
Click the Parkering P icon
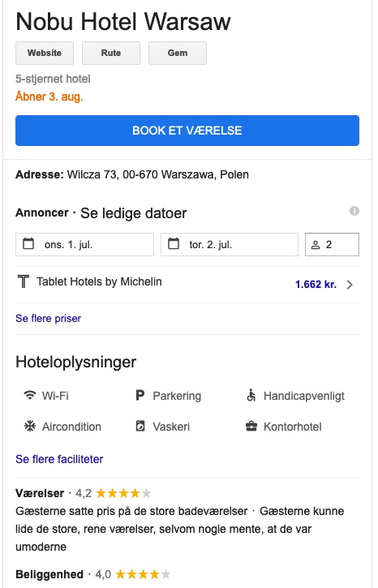(140, 395)
